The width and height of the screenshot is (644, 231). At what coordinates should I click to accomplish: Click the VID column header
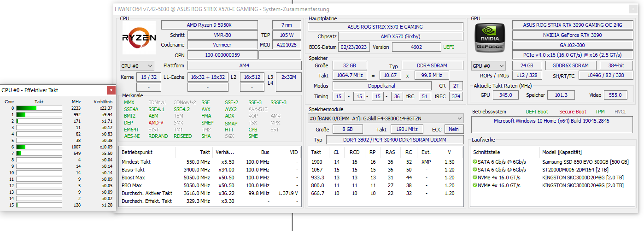tap(293, 152)
